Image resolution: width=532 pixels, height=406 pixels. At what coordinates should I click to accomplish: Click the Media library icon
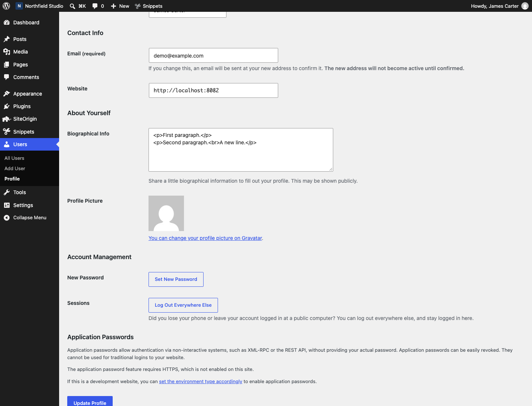(7, 52)
